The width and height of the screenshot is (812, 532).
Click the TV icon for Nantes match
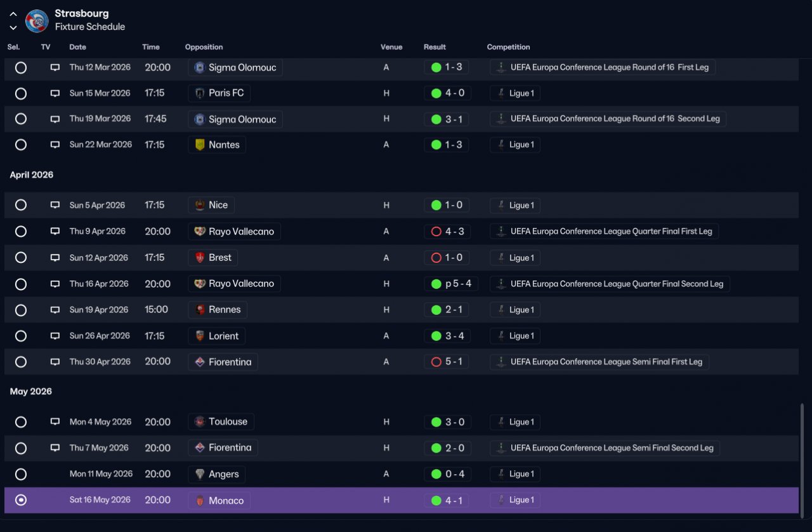coord(55,145)
